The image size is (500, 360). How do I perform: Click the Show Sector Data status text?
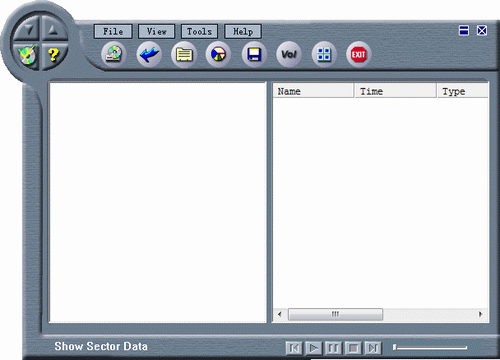point(101,346)
